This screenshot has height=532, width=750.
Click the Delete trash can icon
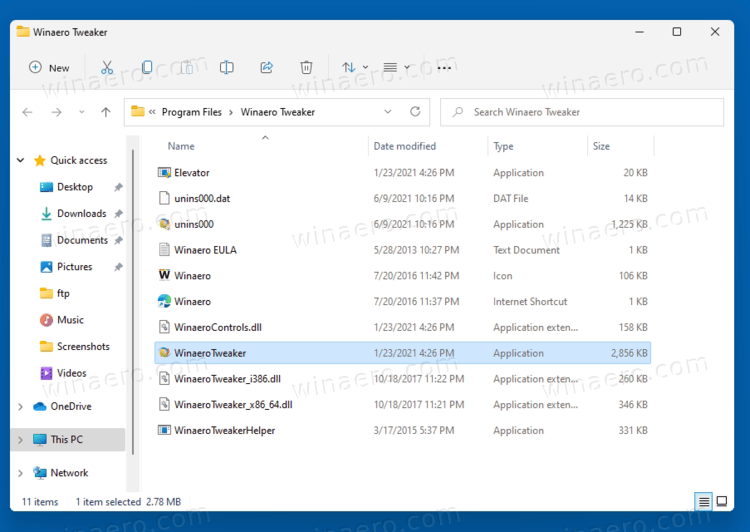click(306, 67)
